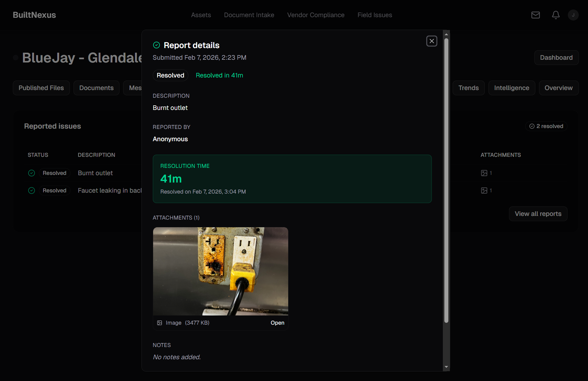This screenshot has width=588, height=381.
Task: Click the attachment image icon beside count 1
Action: point(484,173)
